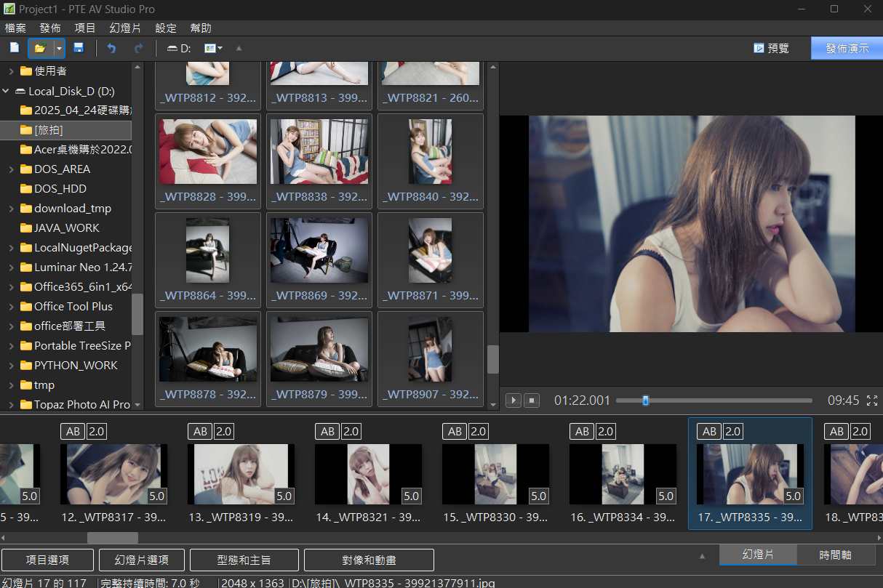This screenshot has height=588, width=883.
Task: Expand the download_tmp folder
Action: (x=11, y=208)
